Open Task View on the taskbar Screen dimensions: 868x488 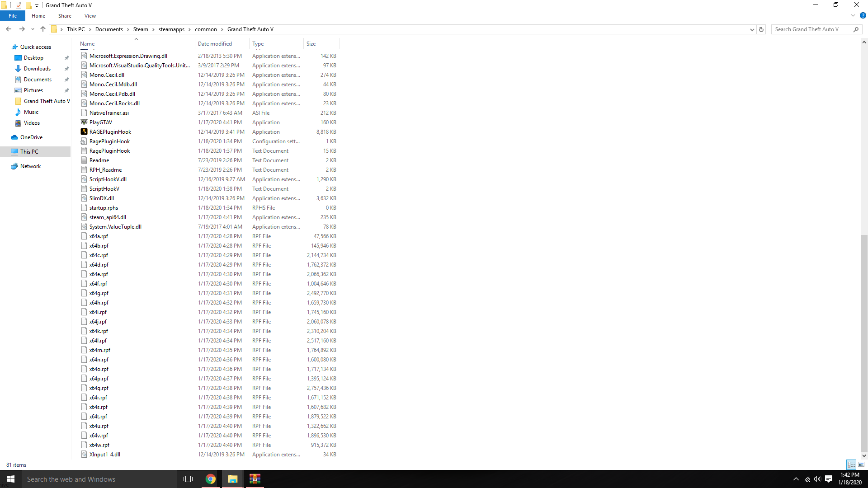tap(188, 479)
